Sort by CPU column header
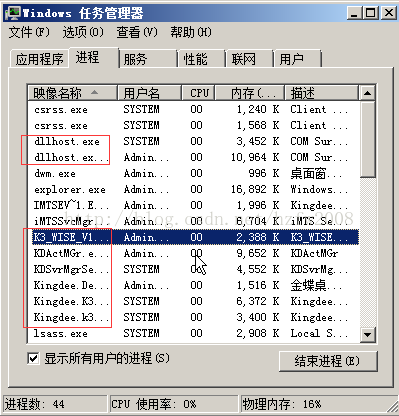Image resolution: width=399 pixels, height=416 pixels. coord(199,93)
